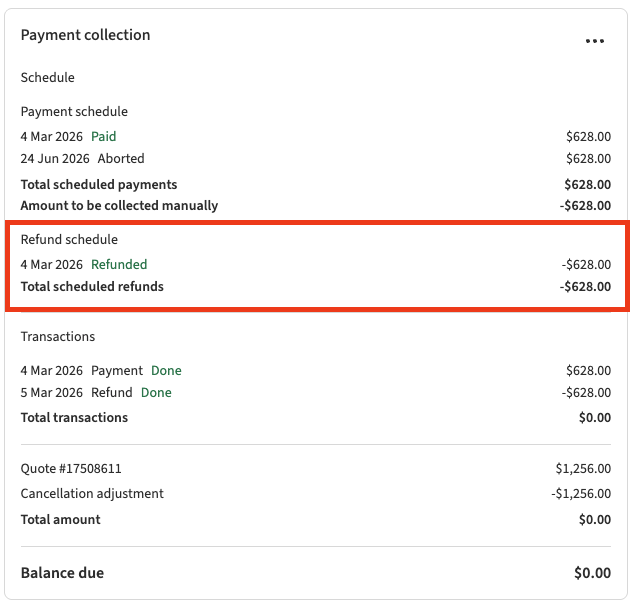Click the Cancellation adjustment row label

[x=92, y=494]
